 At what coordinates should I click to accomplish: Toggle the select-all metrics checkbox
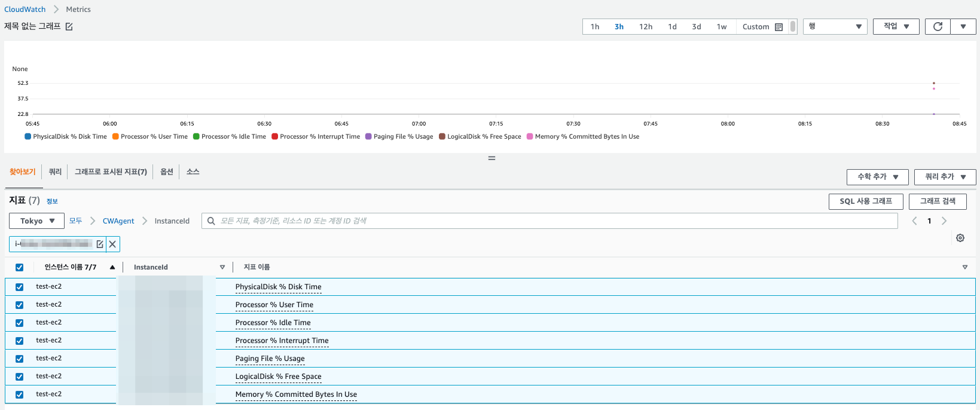(x=20, y=267)
